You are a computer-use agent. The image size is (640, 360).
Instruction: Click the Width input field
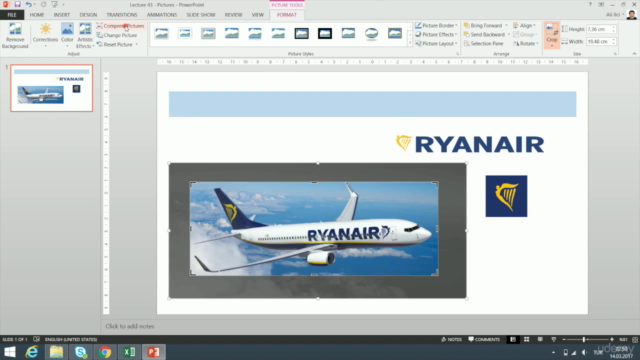click(x=598, y=41)
